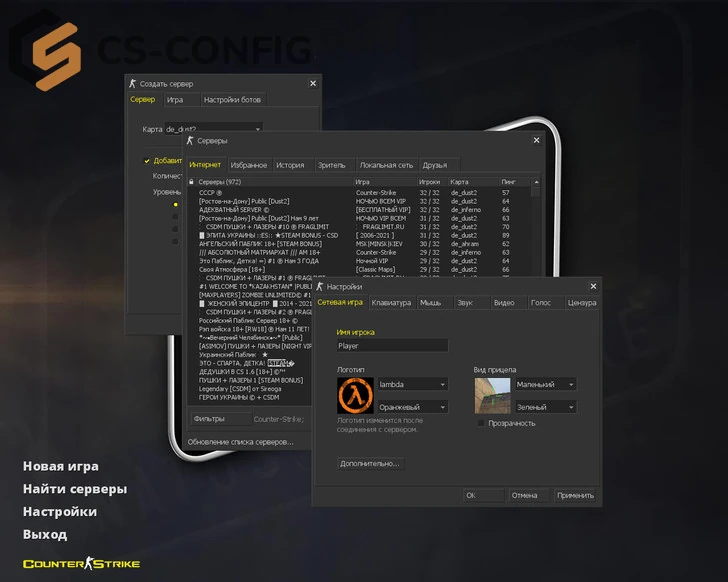
Task: Click the Имя игрока text field
Action: click(x=392, y=346)
